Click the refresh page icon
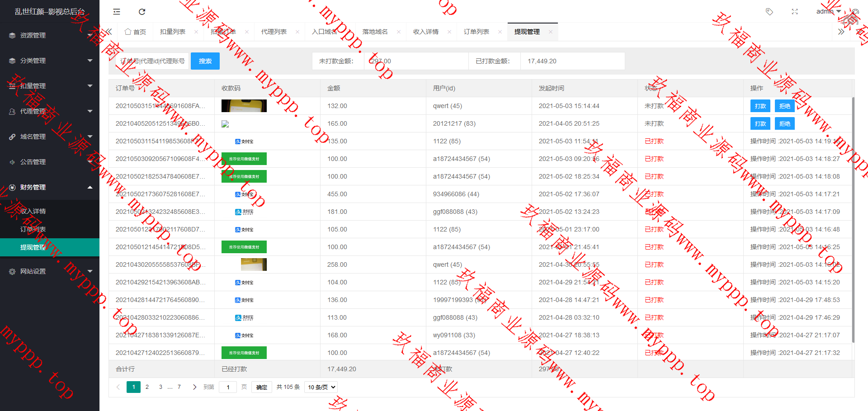This screenshot has height=411, width=868. (x=142, y=12)
